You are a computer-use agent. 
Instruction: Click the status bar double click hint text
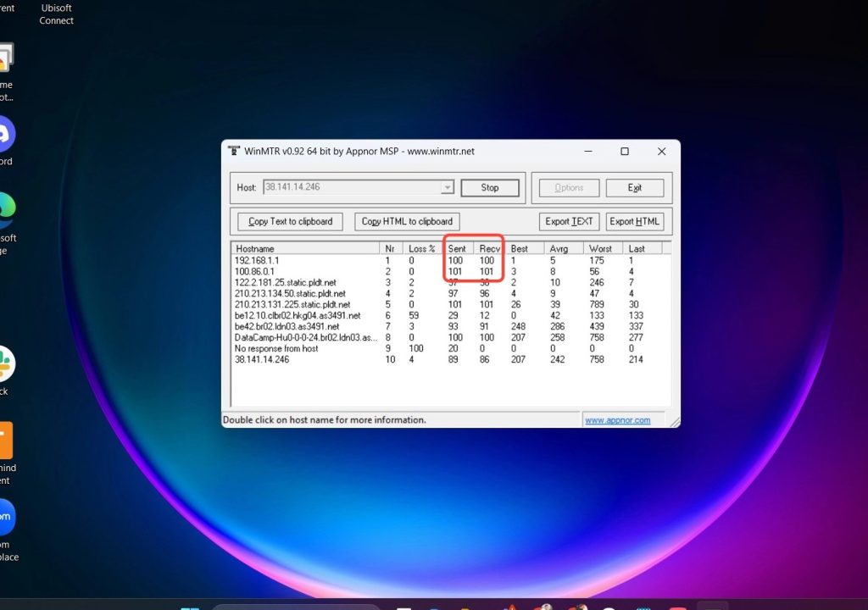325,420
